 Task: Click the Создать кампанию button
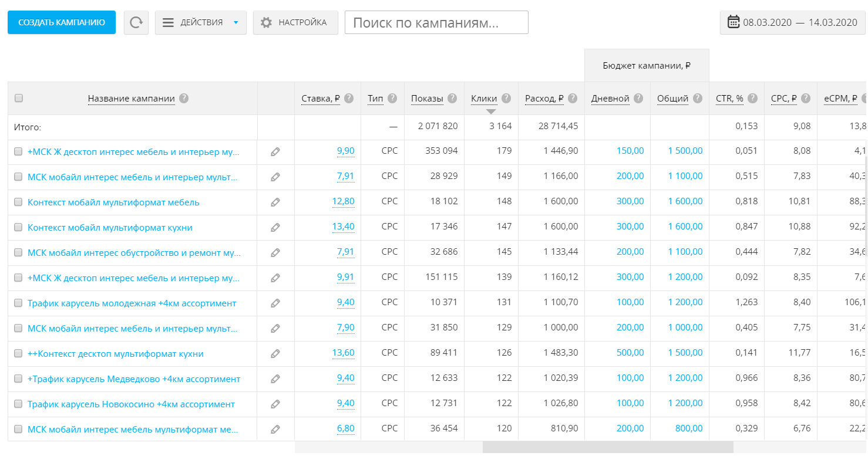(62, 22)
